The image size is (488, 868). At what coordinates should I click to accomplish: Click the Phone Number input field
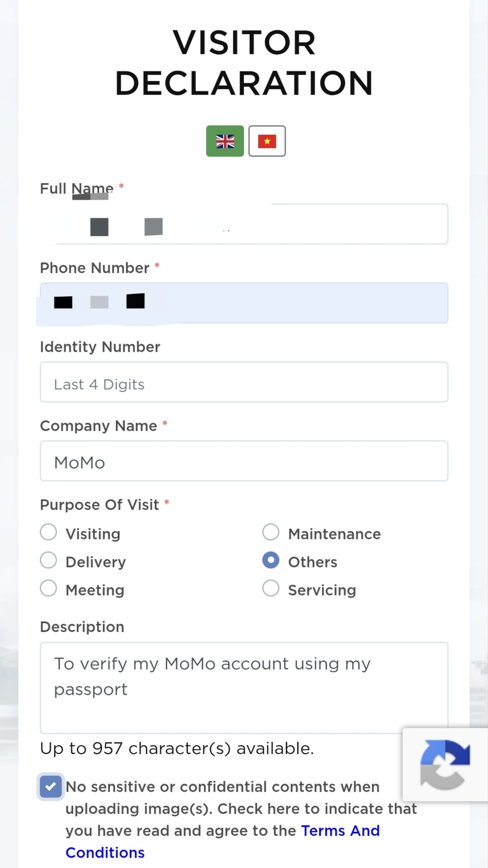pyautogui.click(x=244, y=303)
